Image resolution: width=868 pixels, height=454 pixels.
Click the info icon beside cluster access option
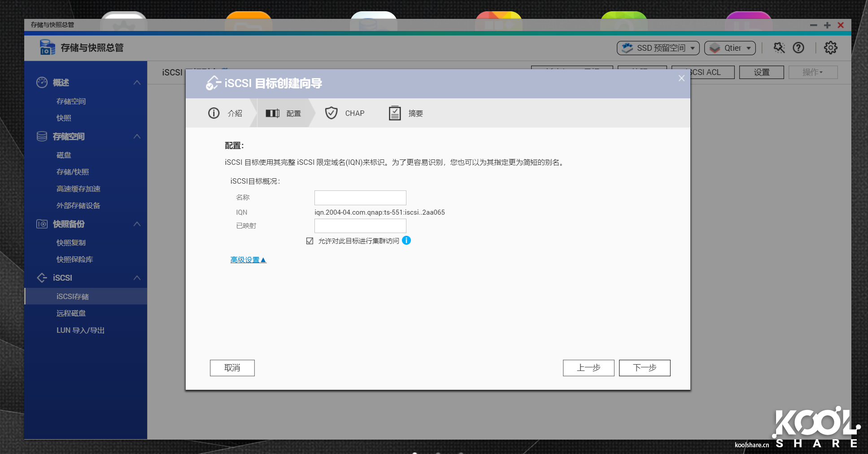click(x=406, y=241)
